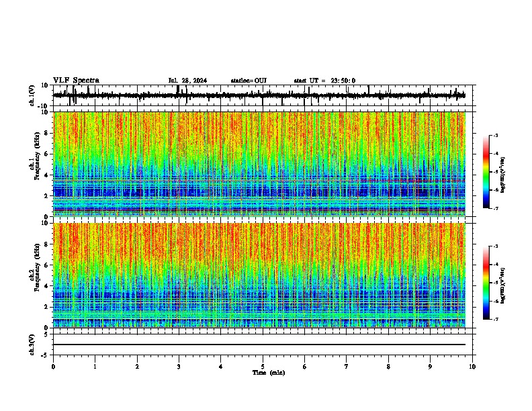The width and height of the screenshot is (532, 411).
Task: Click the "station=OUJ" header label
Action: point(249,81)
